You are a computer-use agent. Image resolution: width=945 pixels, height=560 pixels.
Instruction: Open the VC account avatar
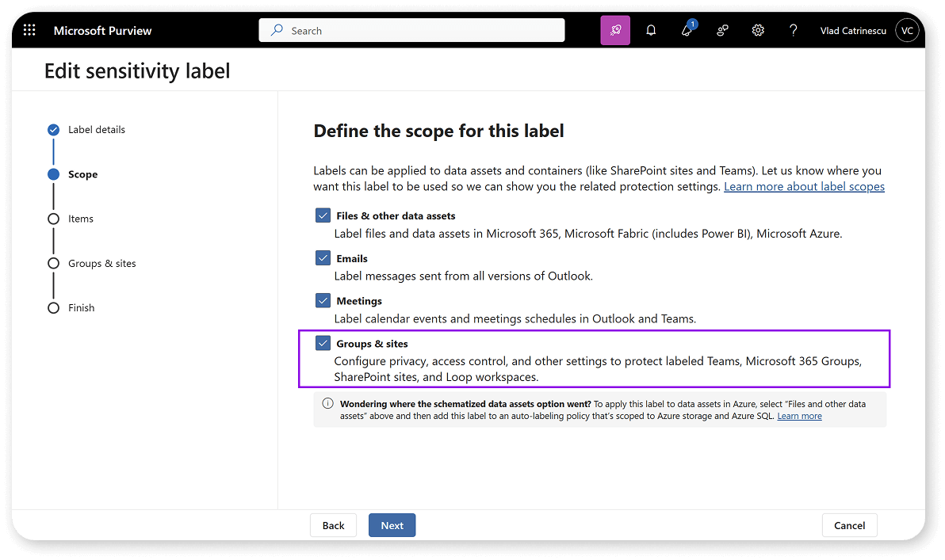tap(907, 30)
